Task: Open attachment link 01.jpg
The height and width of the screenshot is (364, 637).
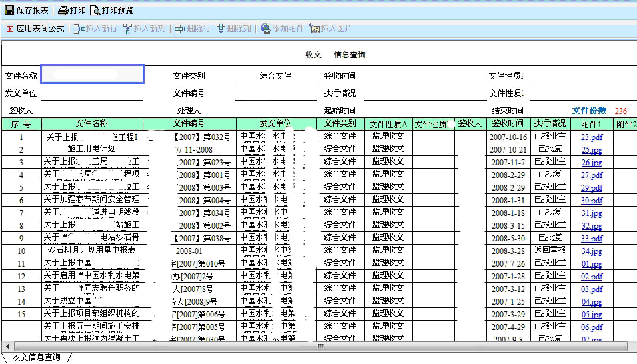Action: [x=591, y=264]
